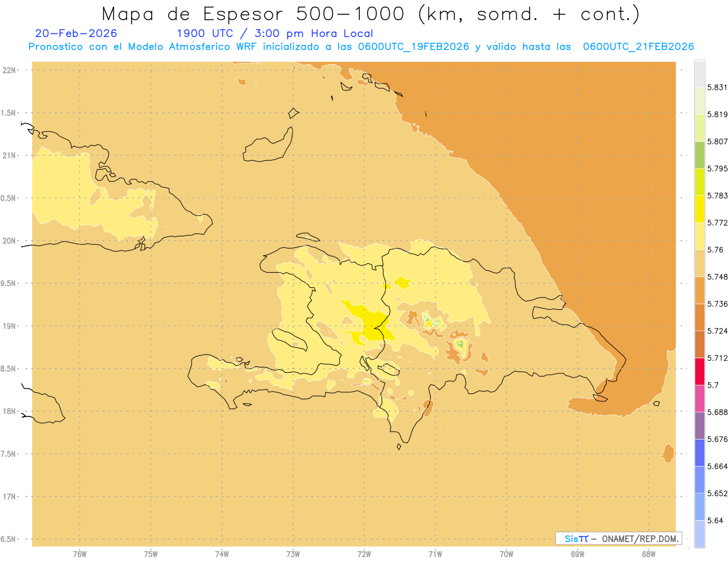Click the legend value 5.807
The height and width of the screenshot is (562, 728).
point(717,141)
